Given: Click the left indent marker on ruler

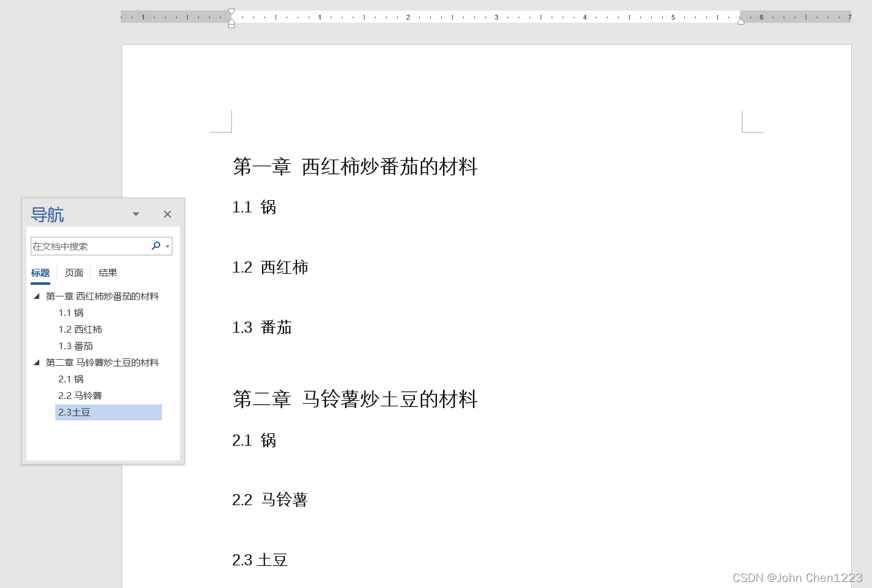Looking at the screenshot, I should (x=231, y=25).
